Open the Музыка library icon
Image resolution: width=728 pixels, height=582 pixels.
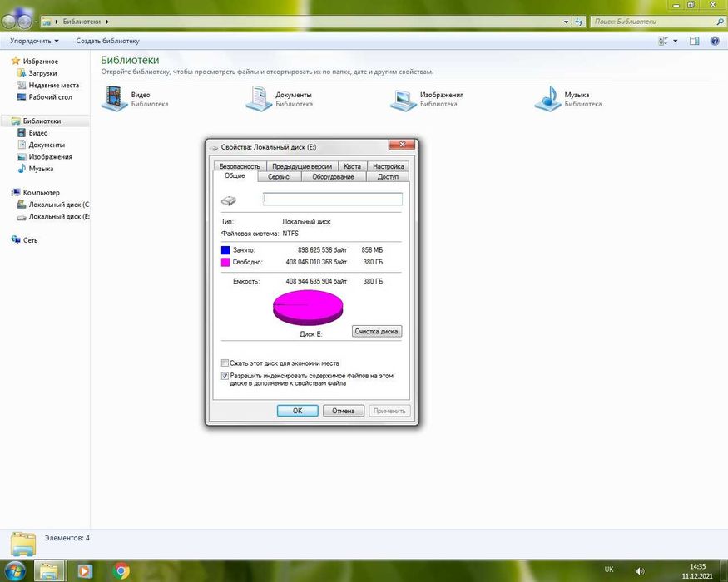tap(547, 98)
